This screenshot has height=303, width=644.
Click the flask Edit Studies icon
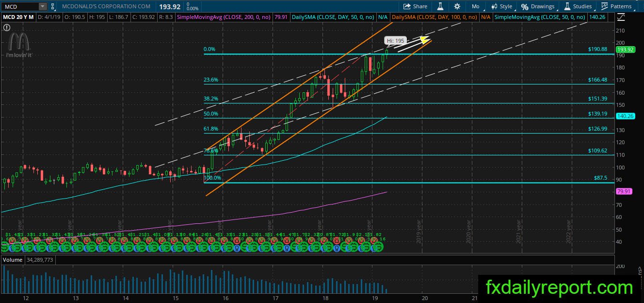click(440, 6)
